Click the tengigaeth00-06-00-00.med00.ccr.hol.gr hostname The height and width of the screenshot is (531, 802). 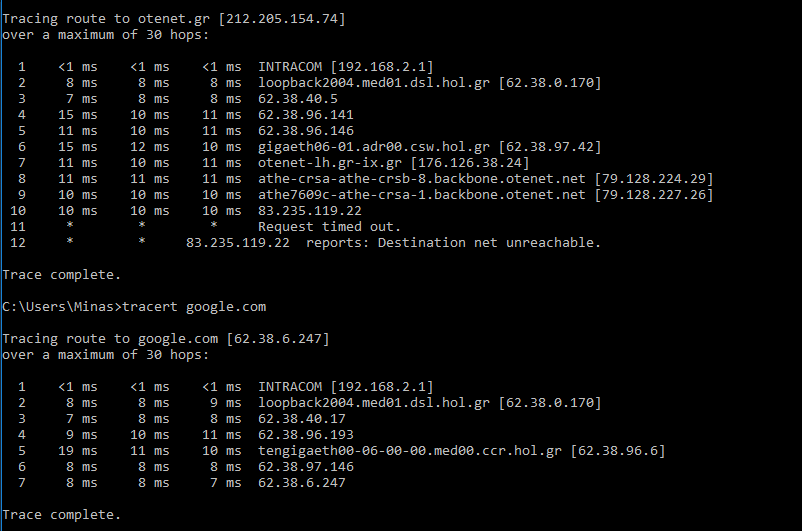point(410,450)
